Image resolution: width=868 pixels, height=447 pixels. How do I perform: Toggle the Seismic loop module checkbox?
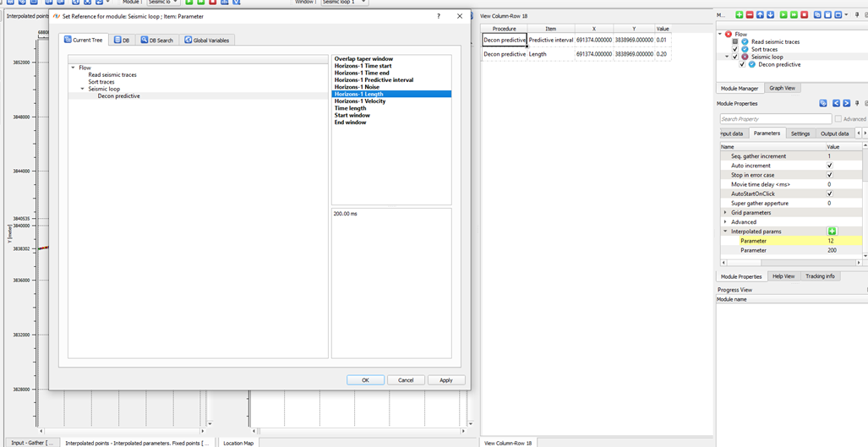coord(735,57)
